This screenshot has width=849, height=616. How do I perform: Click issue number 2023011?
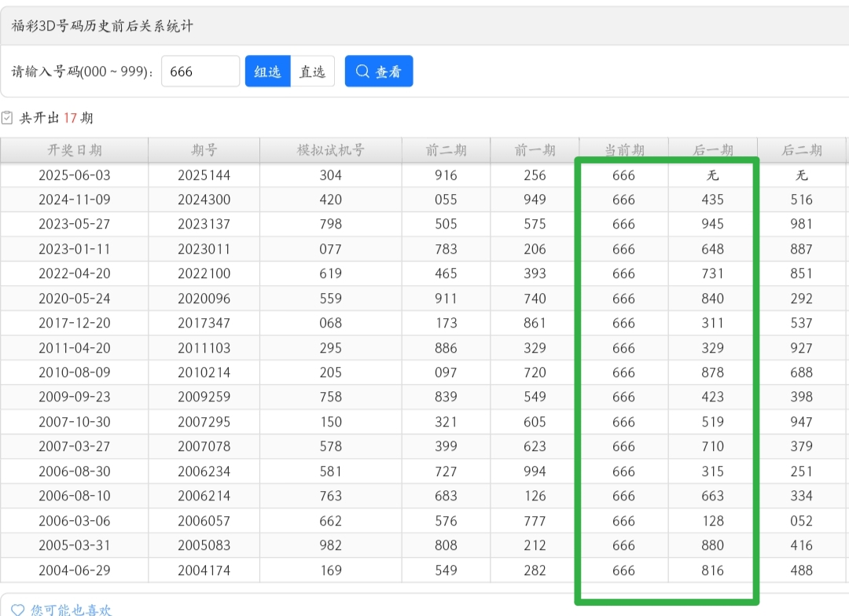tap(204, 249)
